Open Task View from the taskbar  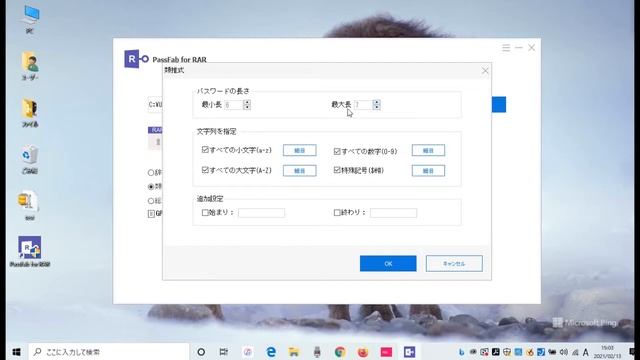tap(224, 351)
